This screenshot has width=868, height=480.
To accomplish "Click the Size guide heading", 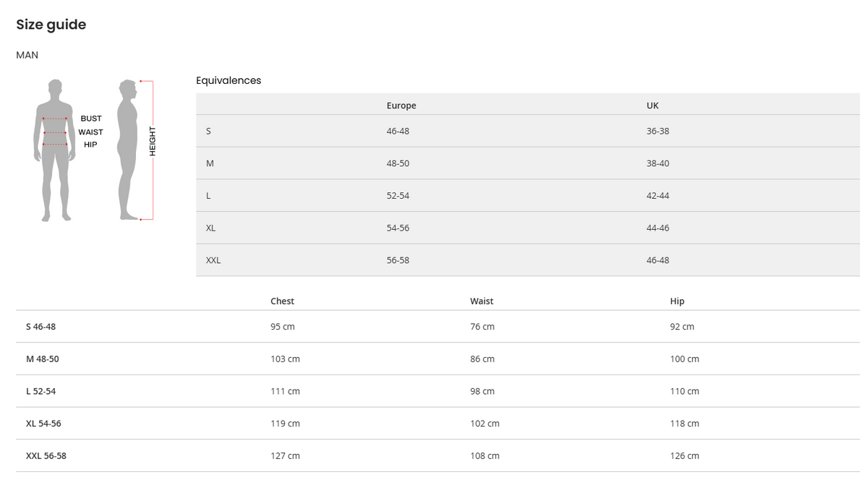I will click(51, 25).
